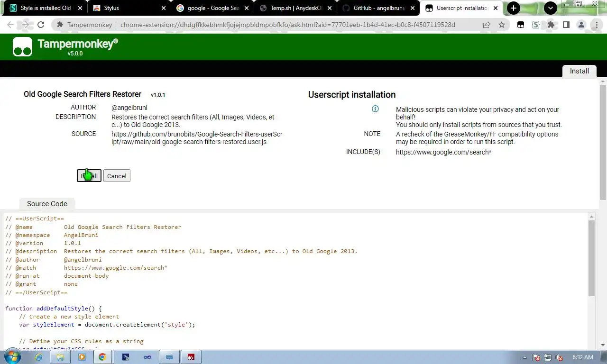Open the Chrome three-dot menu
The width and height of the screenshot is (607, 364).
[x=597, y=25]
